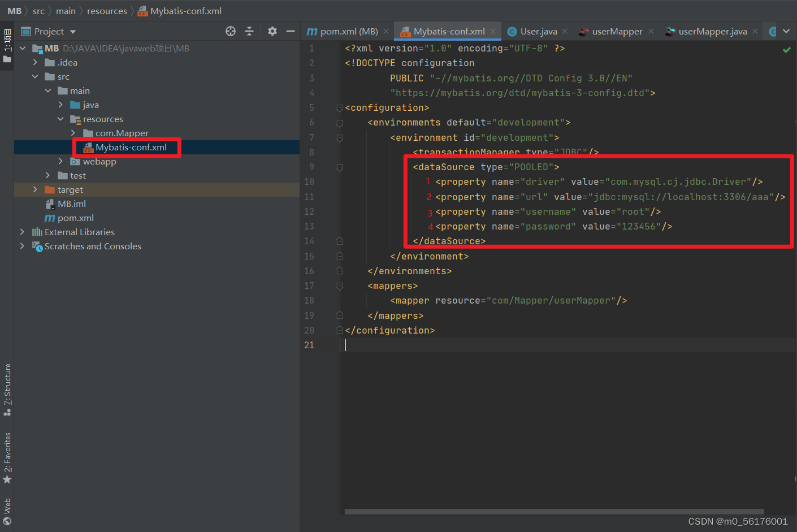The height and width of the screenshot is (532, 797).
Task: Collapse the resources folder
Action: tap(60, 119)
